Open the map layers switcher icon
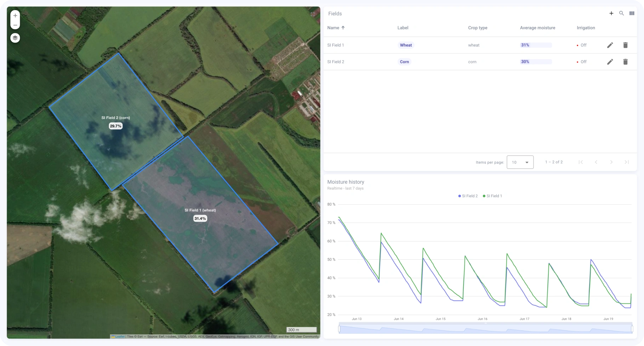644x346 pixels. click(15, 38)
